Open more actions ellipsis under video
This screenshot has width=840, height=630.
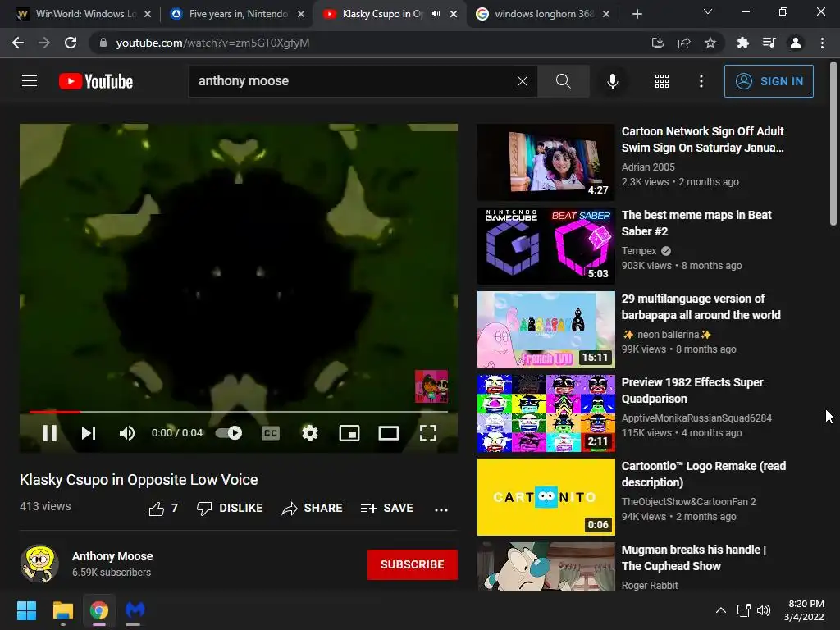[441, 509]
